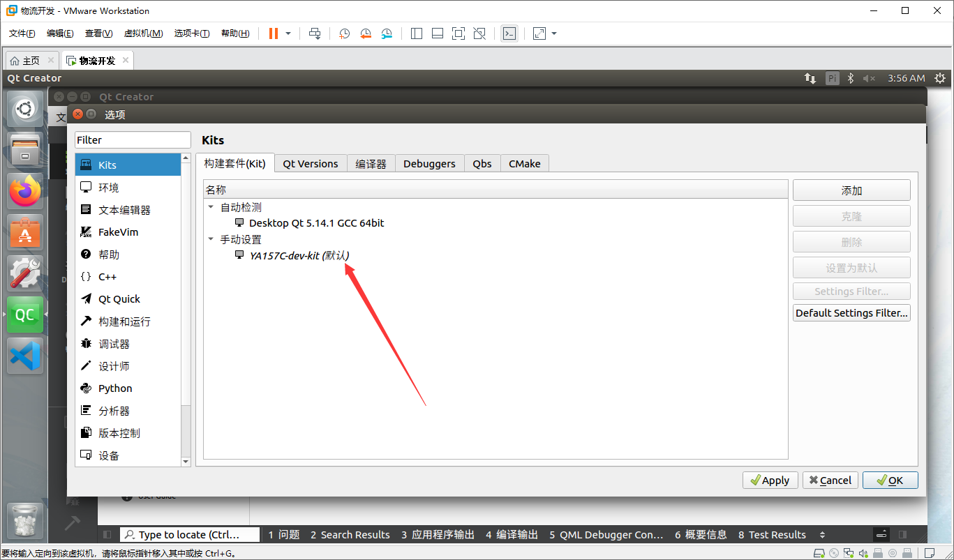Select the 版本控制 version control category
Image resolution: width=954 pixels, height=560 pixels.
128,433
